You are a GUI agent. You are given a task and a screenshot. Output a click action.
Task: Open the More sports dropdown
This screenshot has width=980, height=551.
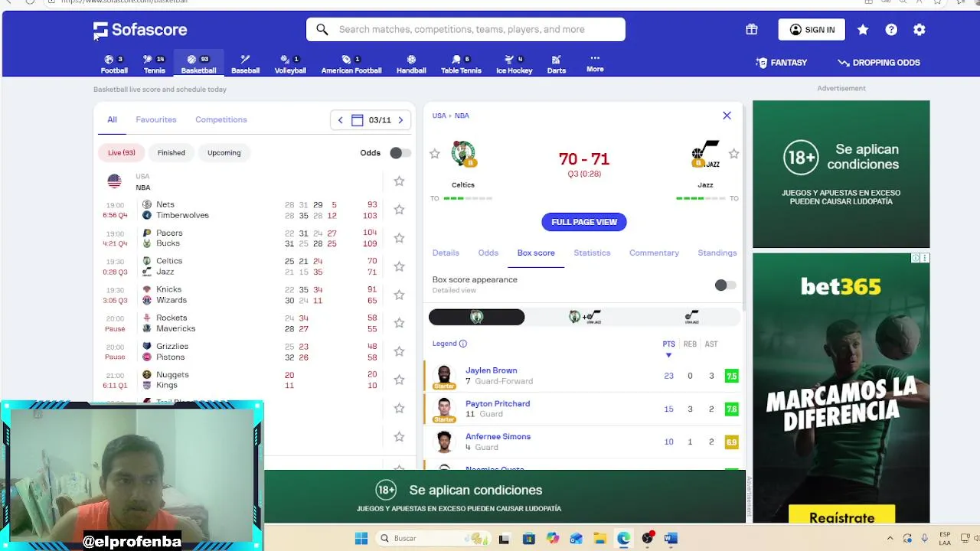point(595,64)
